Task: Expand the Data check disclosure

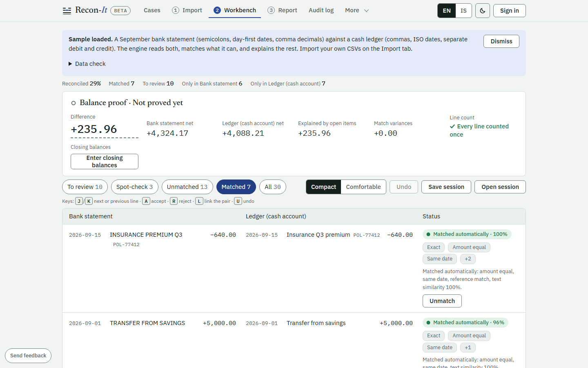Action: (x=87, y=64)
